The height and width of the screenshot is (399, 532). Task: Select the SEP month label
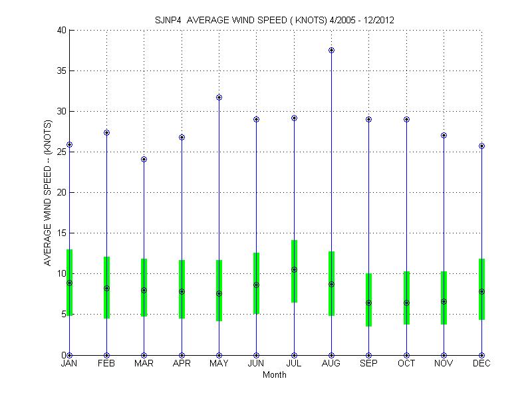coord(368,364)
